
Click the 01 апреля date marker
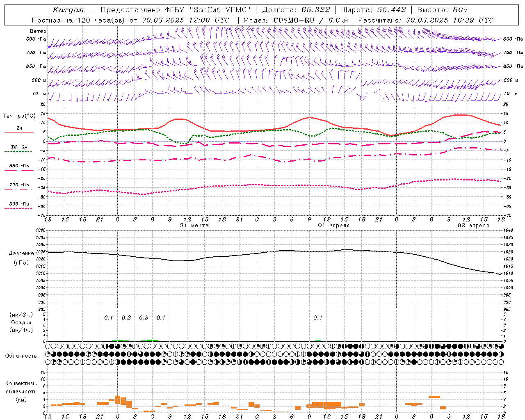pos(334,226)
